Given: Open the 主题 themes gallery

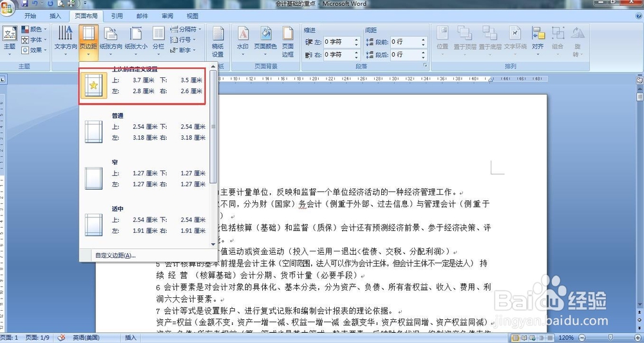Looking at the screenshot, I should (10, 40).
